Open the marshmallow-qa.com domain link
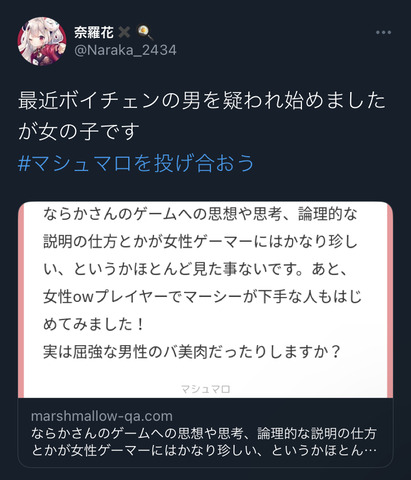The width and height of the screenshot is (411, 480). [x=102, y=416]
